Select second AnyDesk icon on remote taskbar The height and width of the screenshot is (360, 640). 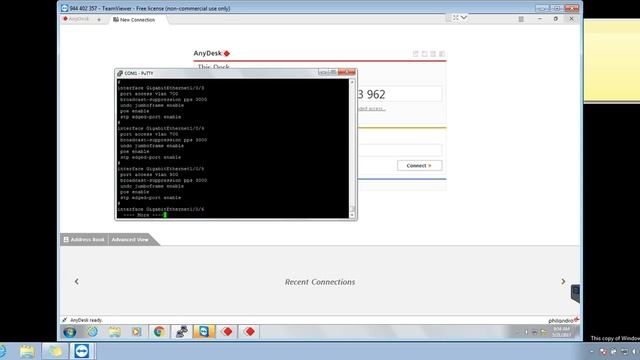[x=250, y=332]
